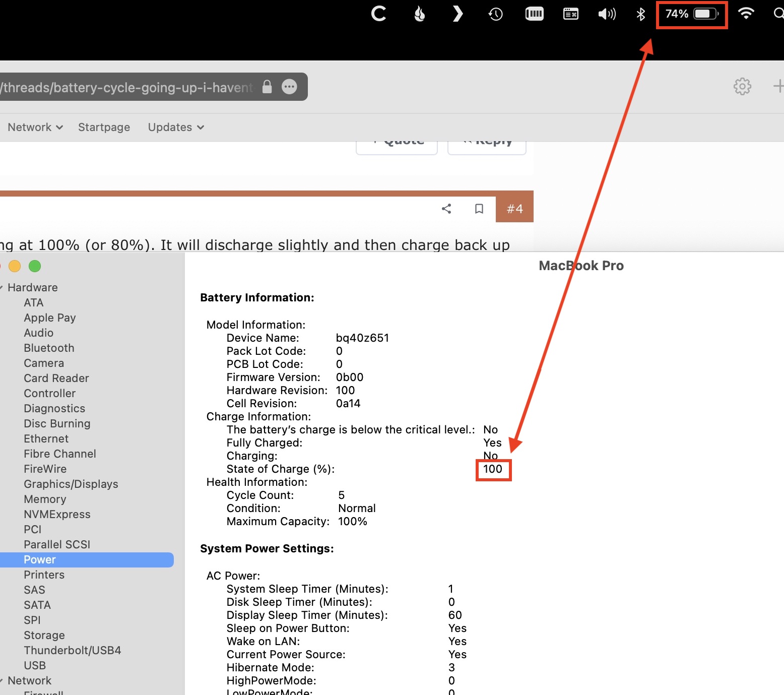The height and width of the screenshot is (695, 784).
Task: Click the Device Name value bq40z651
Action: pyautogui.click(x=362, y=338)
